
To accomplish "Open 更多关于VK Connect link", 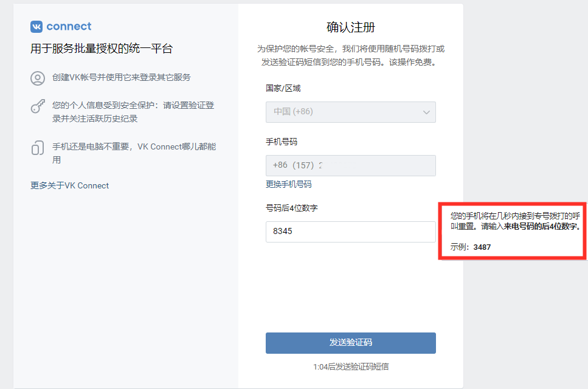I will point(69,185).
